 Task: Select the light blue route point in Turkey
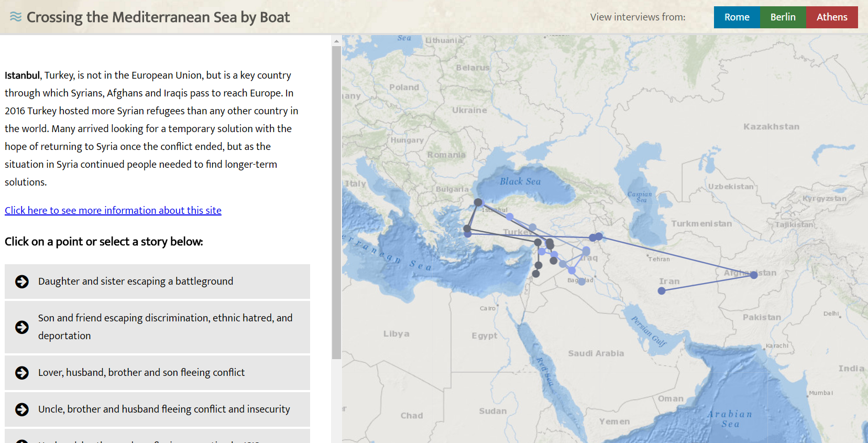(510, 215)
